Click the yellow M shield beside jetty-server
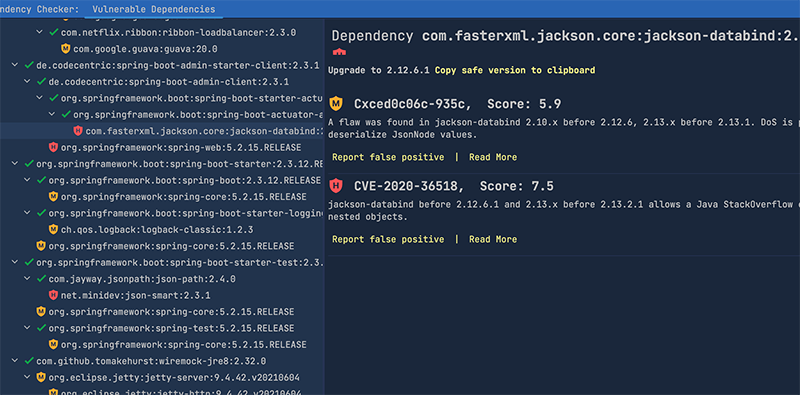 point(41,377)
